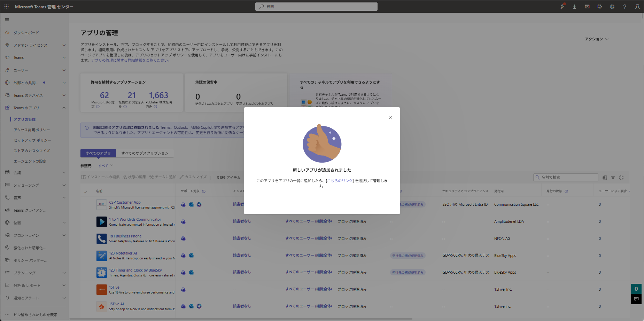Click the ダッシュボード home icon
This screenshot has height=321, width=644.
click(x=7, y=33)
